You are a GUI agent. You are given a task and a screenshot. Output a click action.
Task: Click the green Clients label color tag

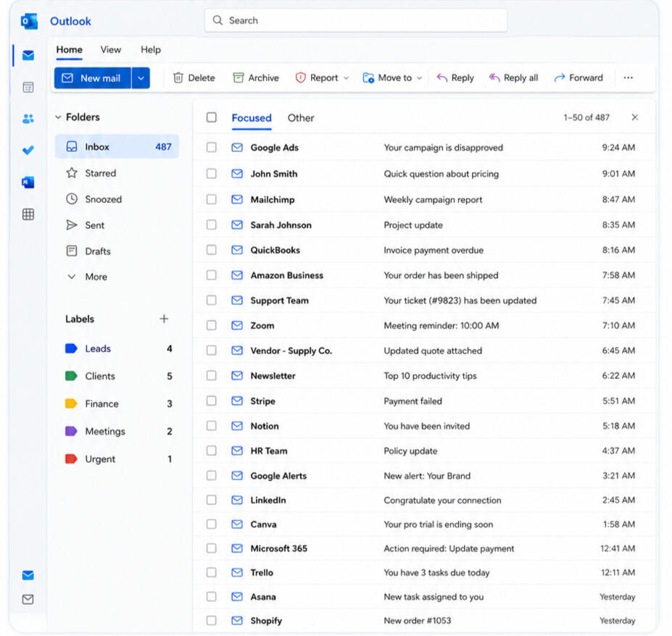pyautogui.click(x=71, y=376)
